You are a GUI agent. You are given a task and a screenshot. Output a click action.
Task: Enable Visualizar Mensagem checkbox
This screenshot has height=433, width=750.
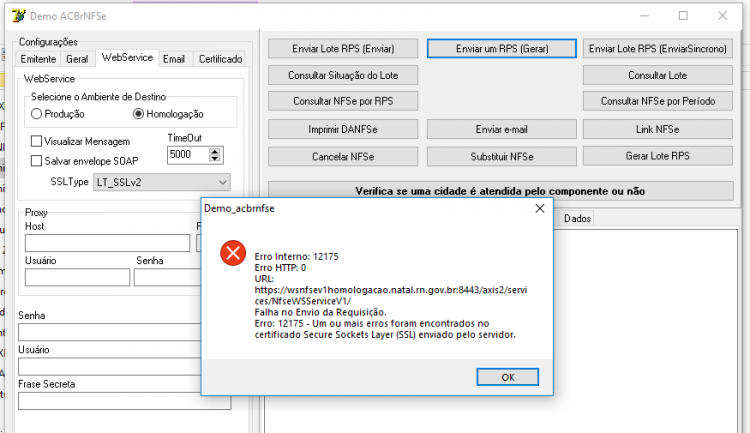[36, 141]
